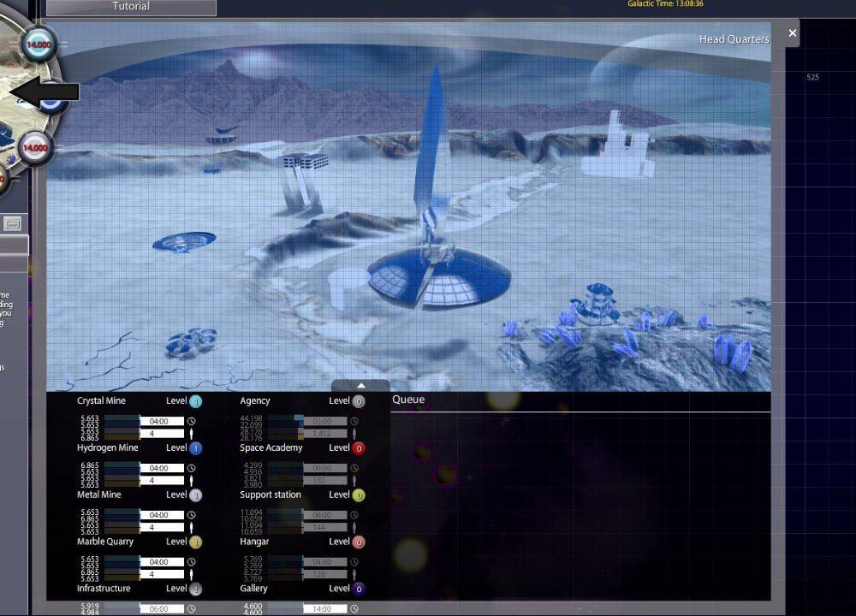The height and width of the screenshot is (616, 856).
Task: Click the Hydrogen Mine clock icon
Action: 191,468
